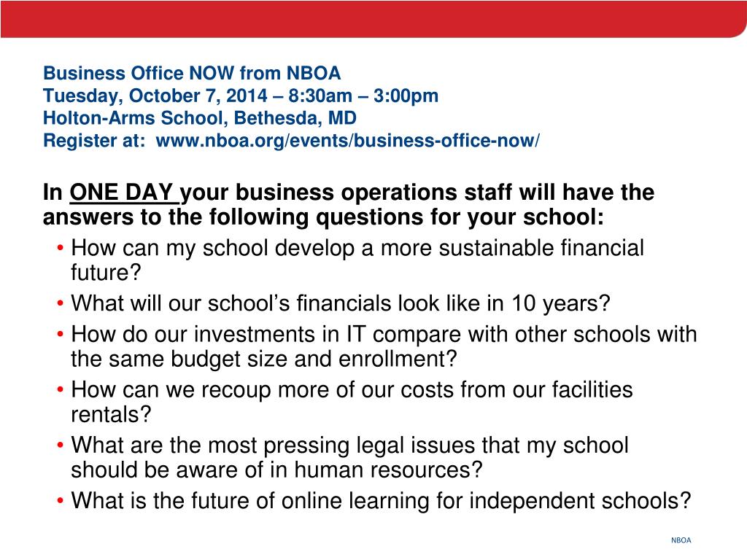Click the red header banner at top
This screenshot has width=747, height=560.
tap(373, 19)
